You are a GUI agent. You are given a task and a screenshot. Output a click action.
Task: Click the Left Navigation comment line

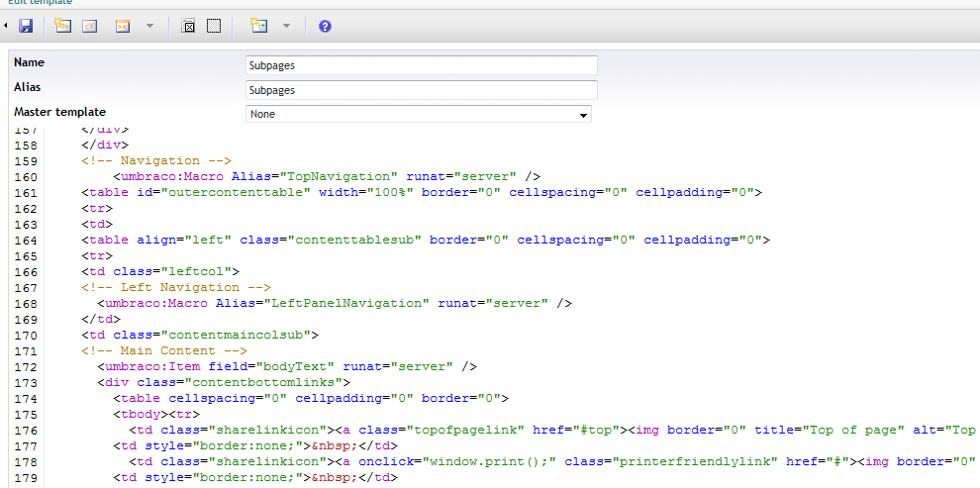pyautogui.click(x=175, y=287)
